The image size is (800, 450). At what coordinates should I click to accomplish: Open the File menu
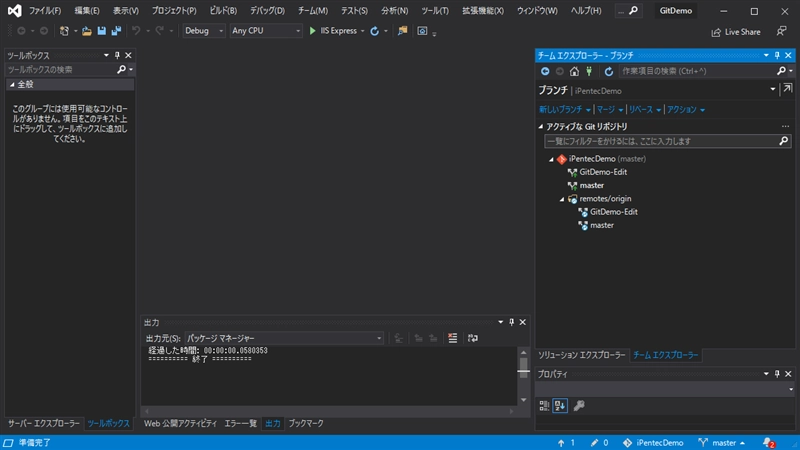[45, 11]
